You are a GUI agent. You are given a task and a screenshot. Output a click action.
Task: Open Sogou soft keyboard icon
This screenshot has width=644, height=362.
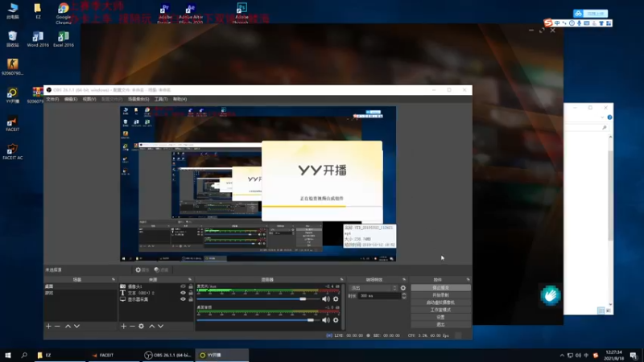[x=587, y=23]
